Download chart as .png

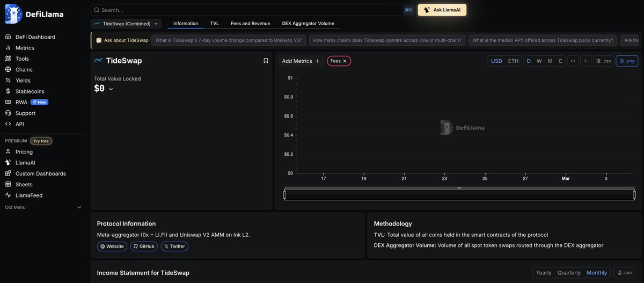click(627, 61)
